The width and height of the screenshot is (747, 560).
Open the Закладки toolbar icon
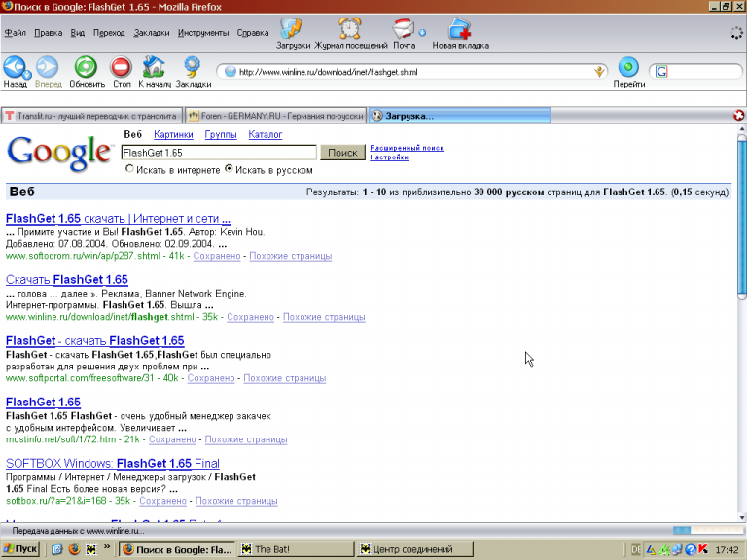tap(193, 68)
